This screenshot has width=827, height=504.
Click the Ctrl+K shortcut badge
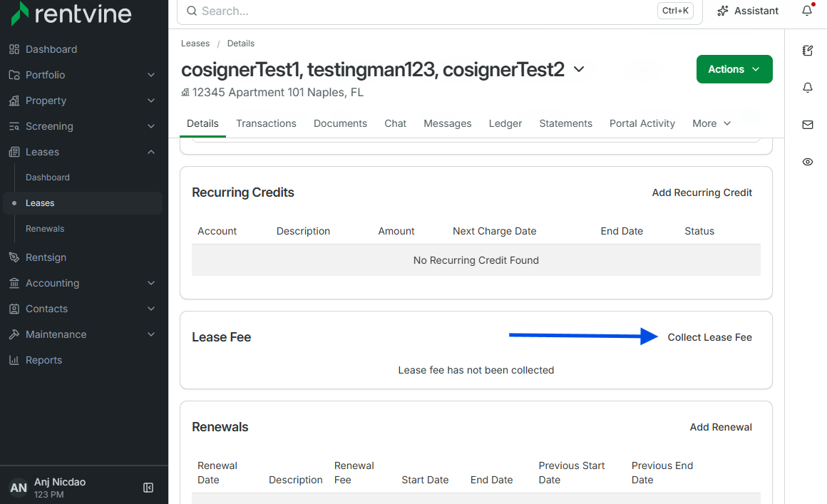click(675, 11)
